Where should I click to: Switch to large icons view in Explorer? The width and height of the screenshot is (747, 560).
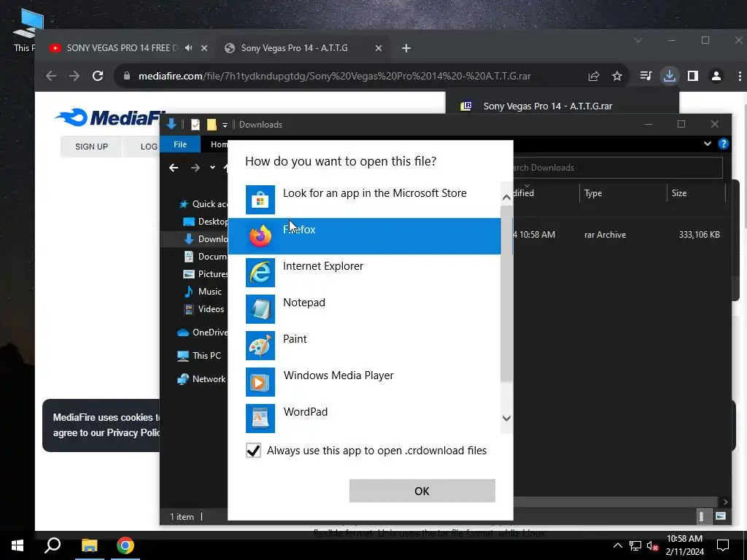point(721,516)
